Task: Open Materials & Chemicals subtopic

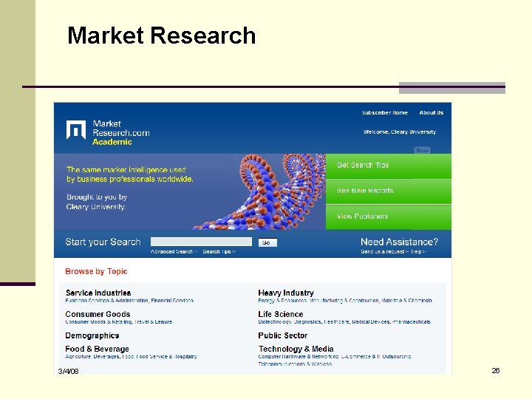Action: click(x=407, y=301)
